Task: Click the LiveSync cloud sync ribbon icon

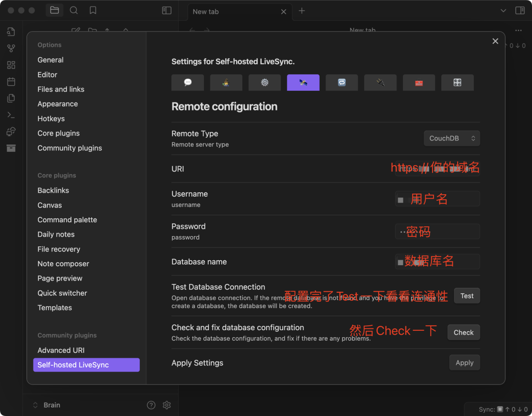Action: point(11,132)
